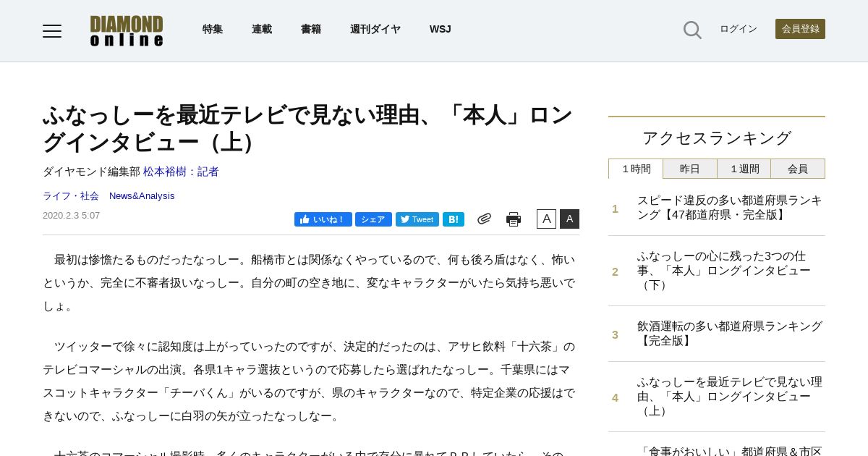Image resolution: width=868 pixels, height=456 pixels.
Task: Click the paragraph starting ツイッターで徐々に認知度
Action: pos(310,381)
